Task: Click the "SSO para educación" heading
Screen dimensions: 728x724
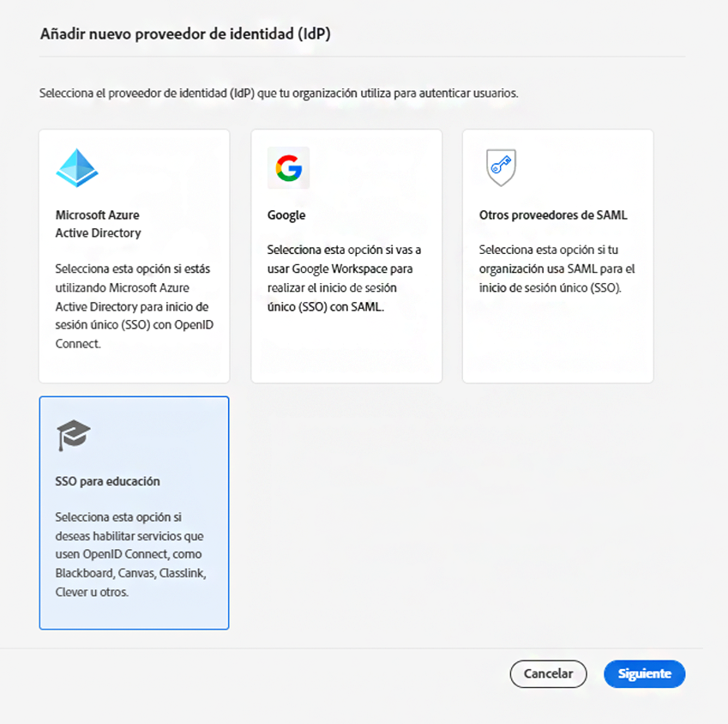Action: [x=107, y=481]
